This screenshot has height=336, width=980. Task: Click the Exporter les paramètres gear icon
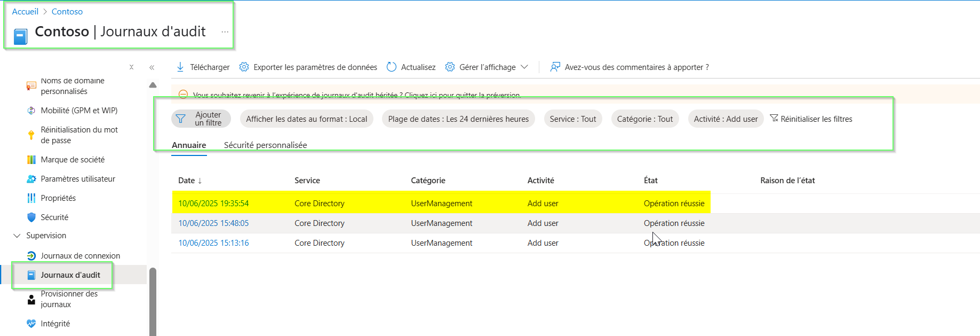click(244, 67)
